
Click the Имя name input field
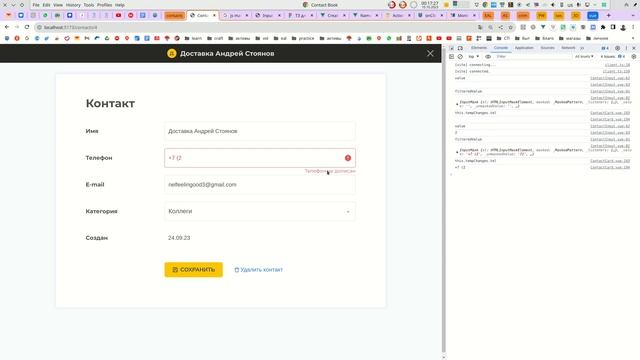260,131
